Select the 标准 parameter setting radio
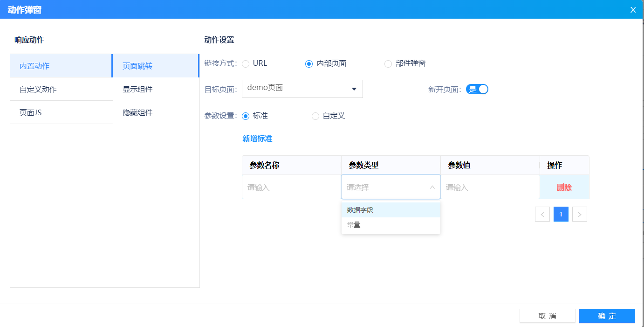The width and height of the screenshot is (644, 327). pos(246,116)
